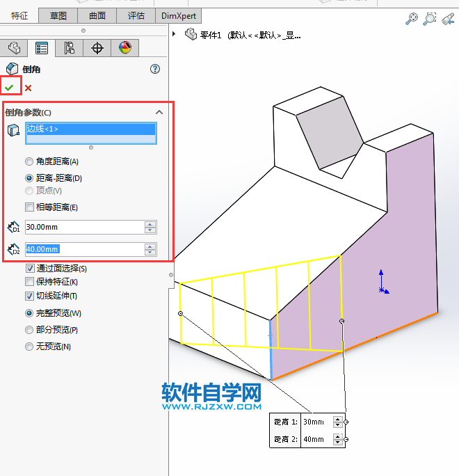Click the blue selected edge on the model
This screenshot has height=476, width=459.
(x=271, y=349)
